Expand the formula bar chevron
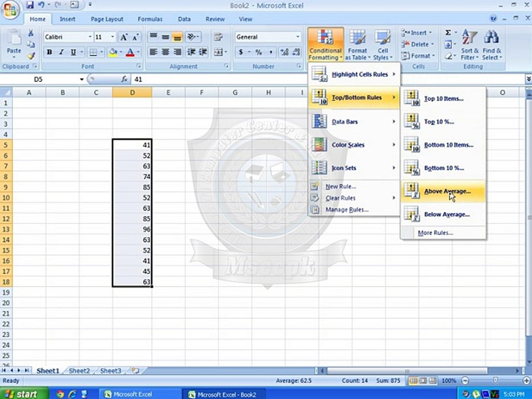 529,79
